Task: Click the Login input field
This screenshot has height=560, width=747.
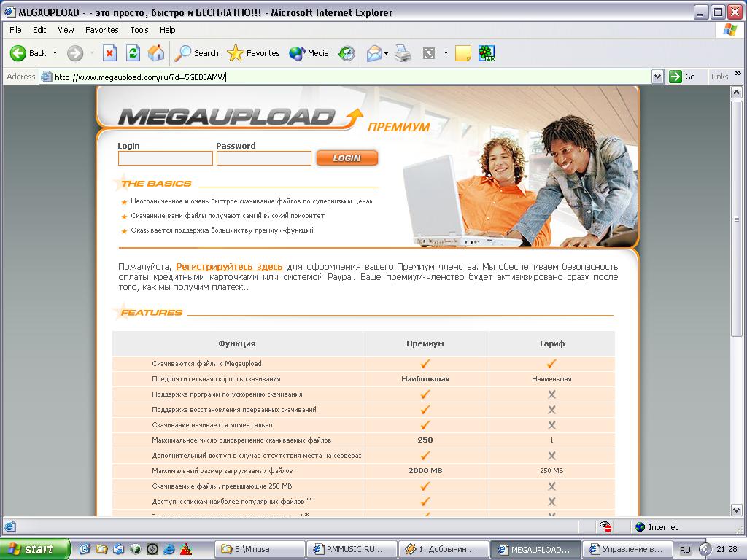Action: click(x=166, y=158)
